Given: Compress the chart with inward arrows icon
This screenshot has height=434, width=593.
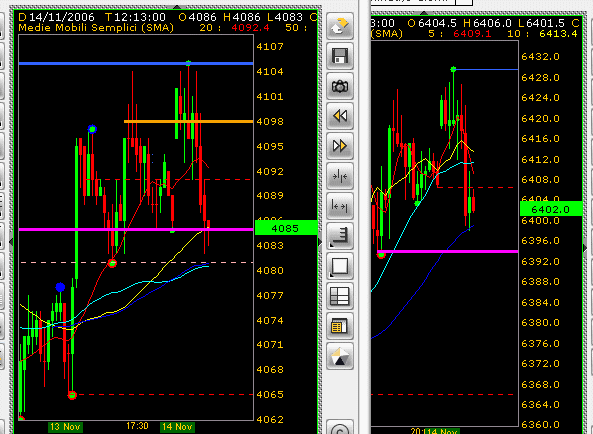Looking at the screenshot, I should (x=340, y=176).
